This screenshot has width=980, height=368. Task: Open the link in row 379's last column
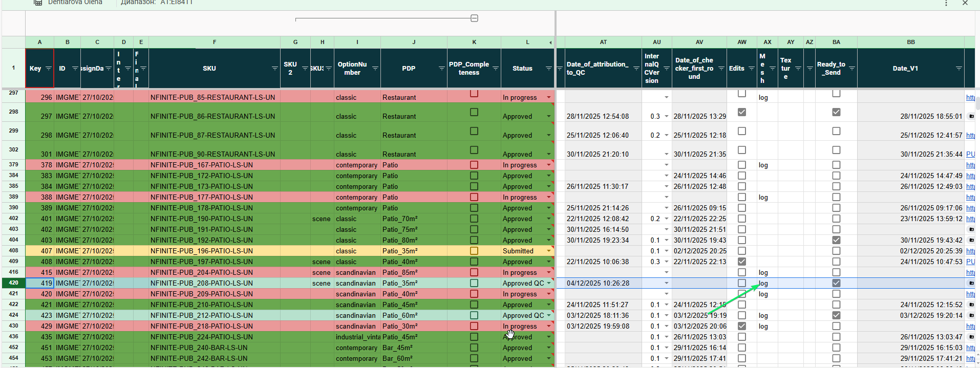(970, 165)
